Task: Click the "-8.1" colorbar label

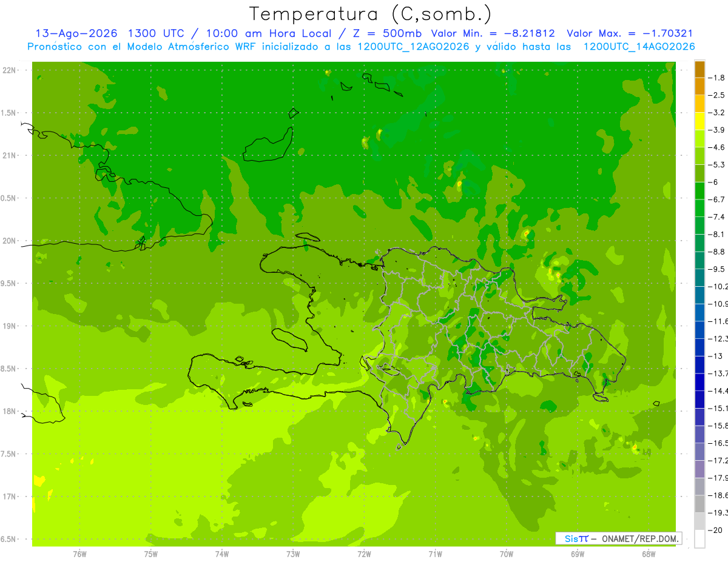Action: [718, 234]
